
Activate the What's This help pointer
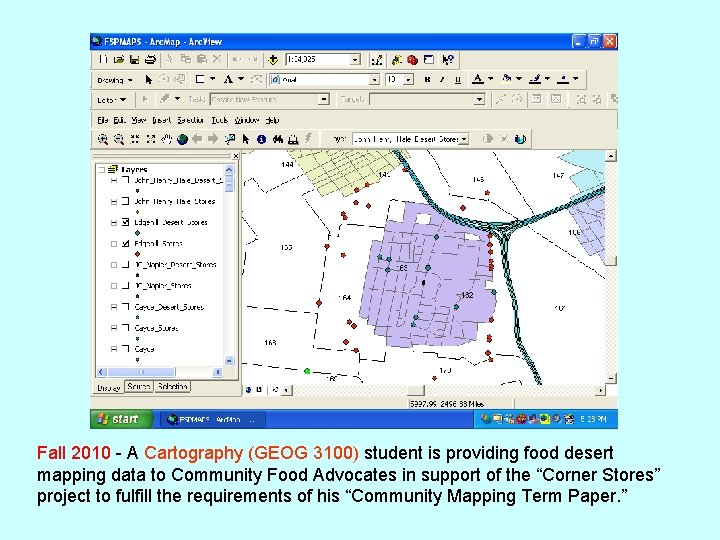[448, 60]
